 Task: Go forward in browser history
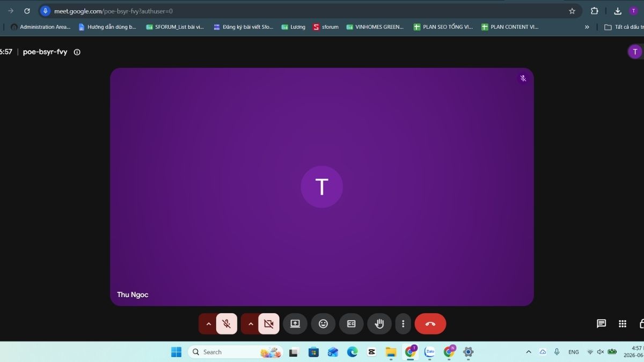[x=10, y=11]
